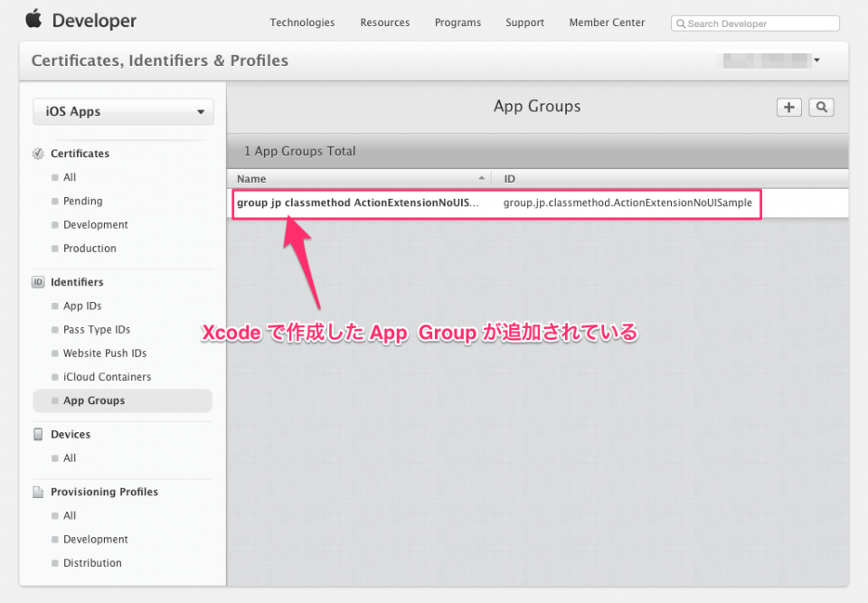Open the Technologies menu
868x603 pixels.
302,23
